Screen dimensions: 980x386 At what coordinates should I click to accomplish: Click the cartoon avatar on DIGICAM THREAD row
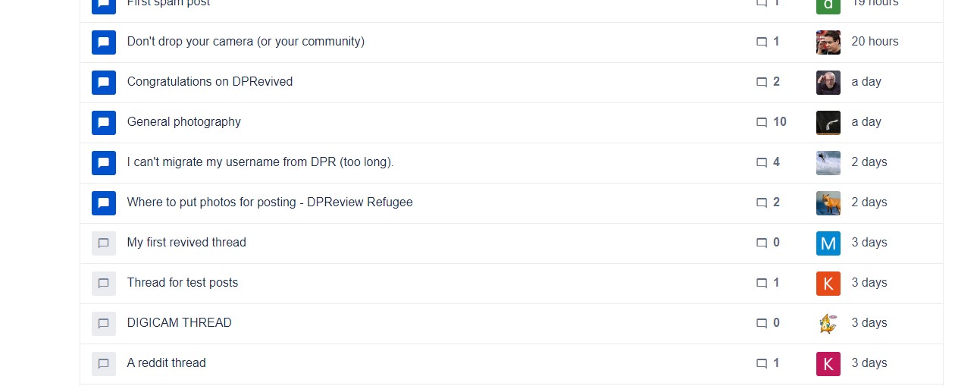tap(828, 323)
